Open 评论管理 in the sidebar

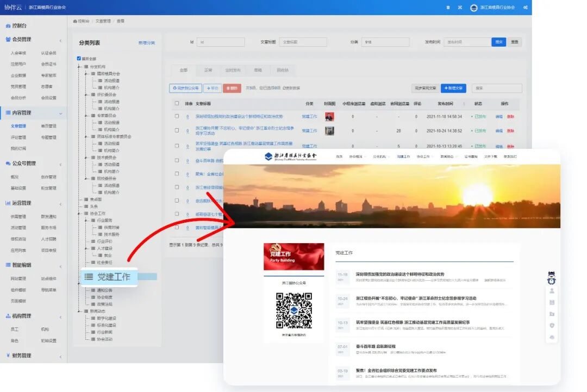point(18,137)
